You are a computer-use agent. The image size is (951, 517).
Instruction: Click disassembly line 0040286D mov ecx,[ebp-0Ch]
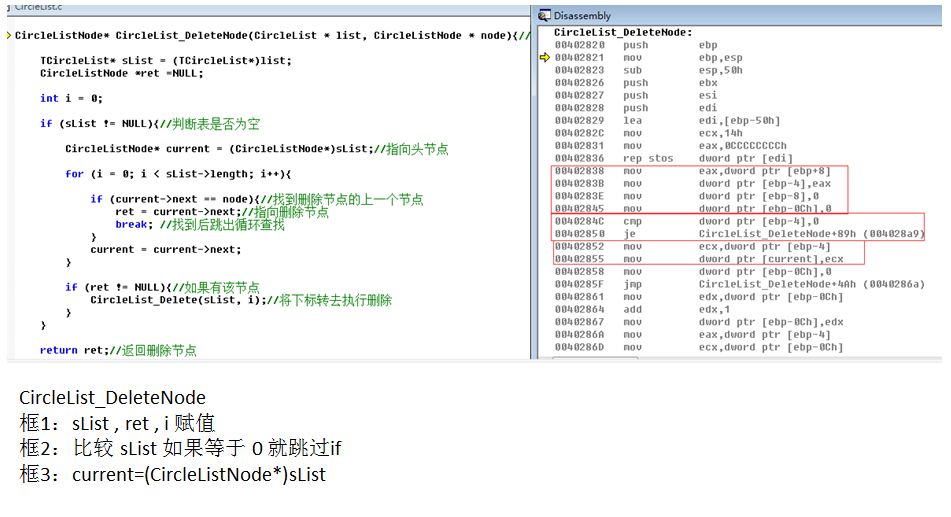click(x=699, y=347)
